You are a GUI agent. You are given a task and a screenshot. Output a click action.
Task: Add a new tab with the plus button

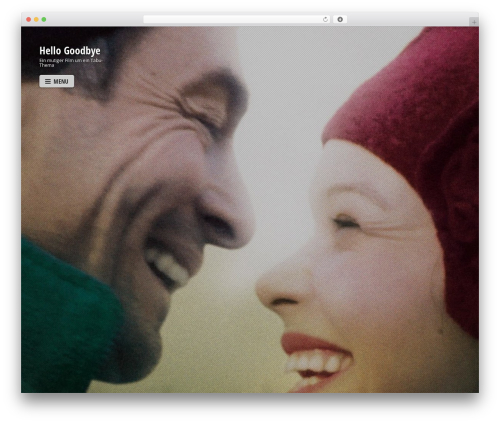pyautogui.click(x=474, y=22)
